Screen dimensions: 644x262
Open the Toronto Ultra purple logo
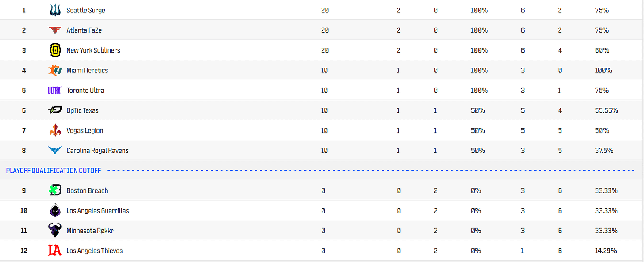[x=55, y=90]
